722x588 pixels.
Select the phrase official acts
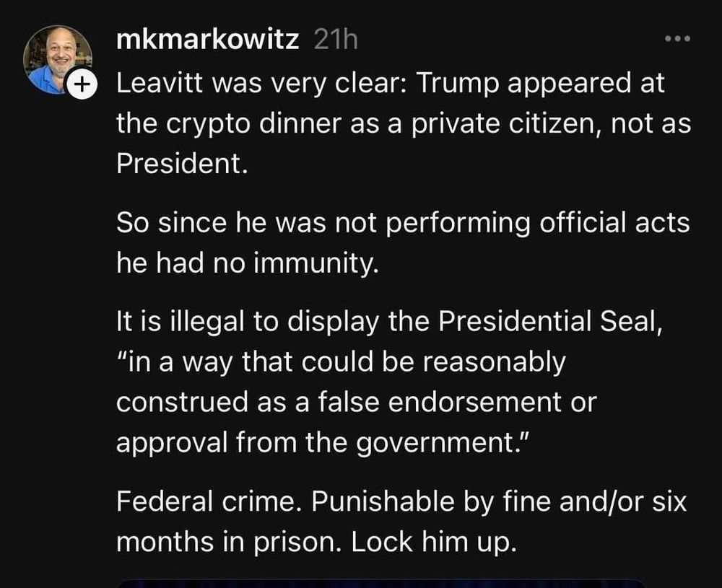click(x=614, y=223)
